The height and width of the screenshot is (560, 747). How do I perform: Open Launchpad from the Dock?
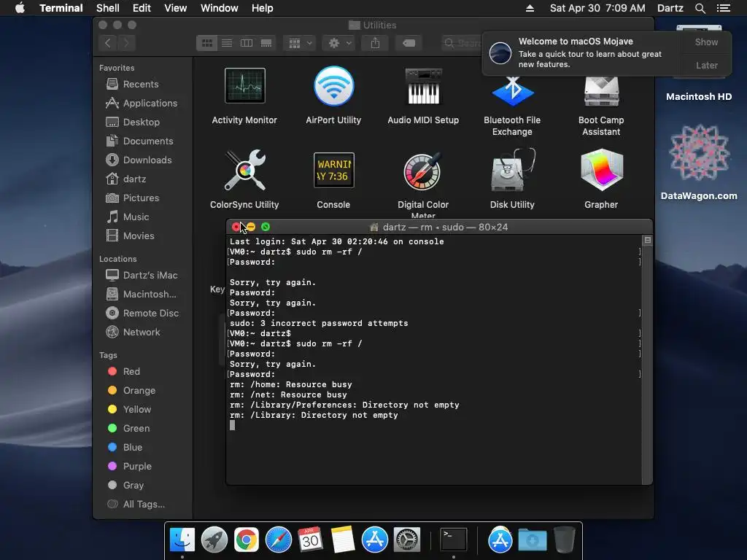[214, 540]
